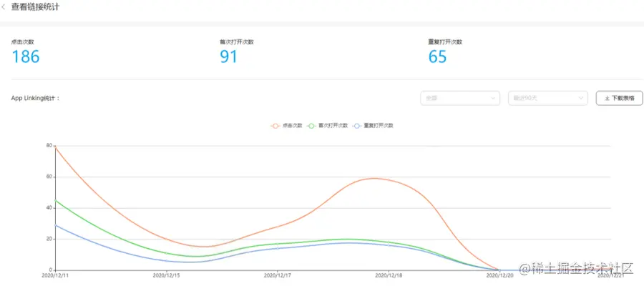
Task: Toggle the green 首次打开次数 legend series
Action: (328, 126)
